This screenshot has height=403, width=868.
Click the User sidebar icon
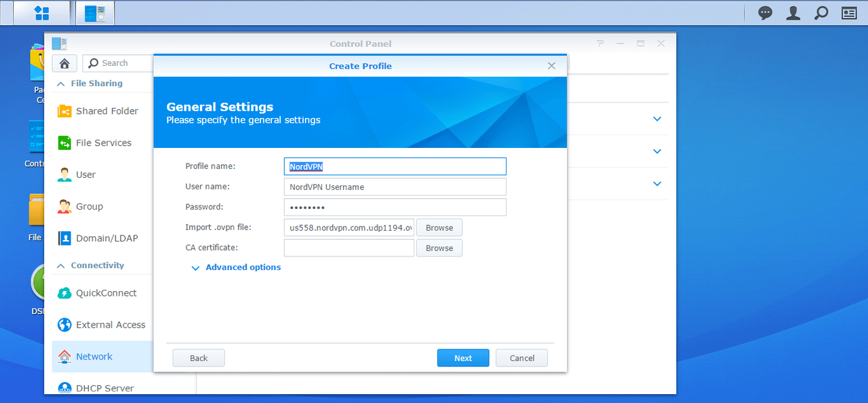(64, 174)
